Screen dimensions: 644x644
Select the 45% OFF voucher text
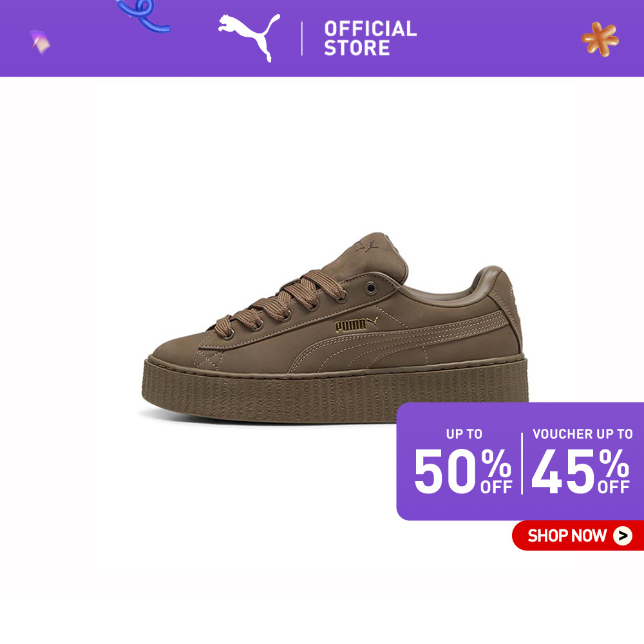click(x=580, y=471)
